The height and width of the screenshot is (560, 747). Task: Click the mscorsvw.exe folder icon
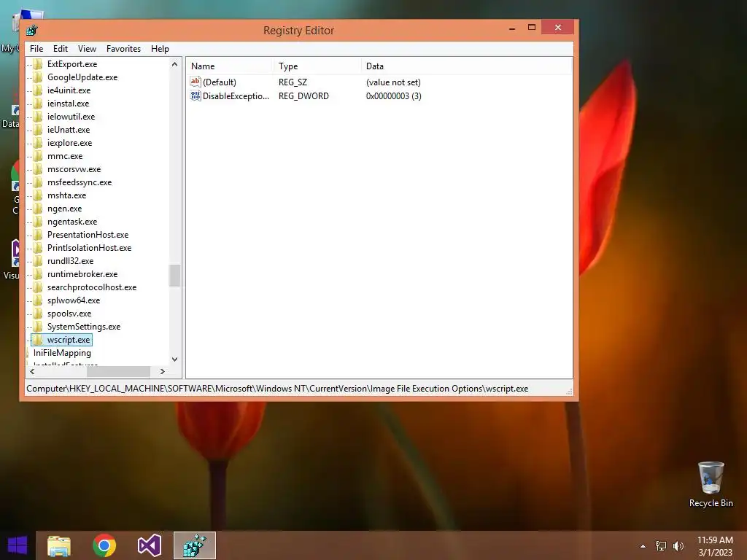tap(38, 169)
